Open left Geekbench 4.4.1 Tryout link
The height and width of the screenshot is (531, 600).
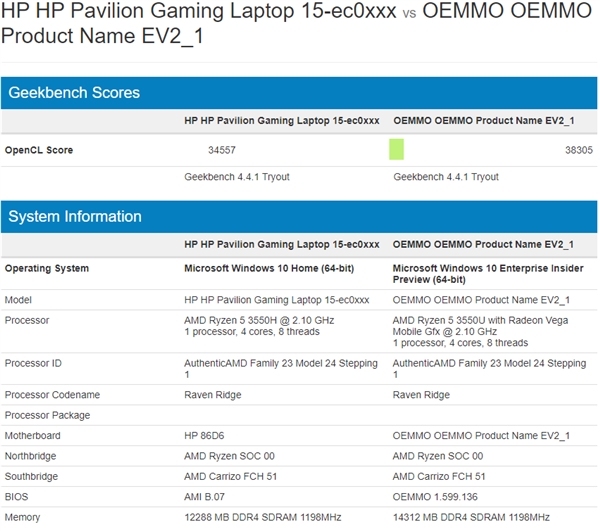click(x=237, y=177)
